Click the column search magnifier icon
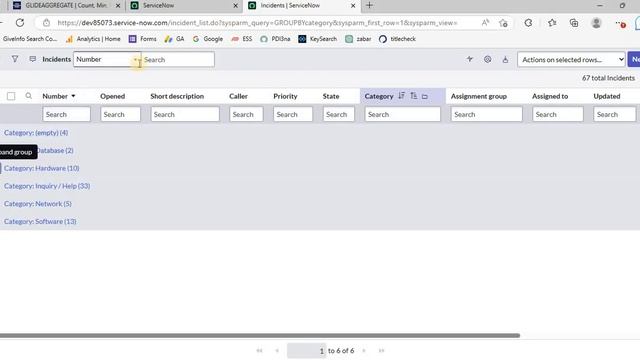Viewport: 640px width, 360px height. 29,96
